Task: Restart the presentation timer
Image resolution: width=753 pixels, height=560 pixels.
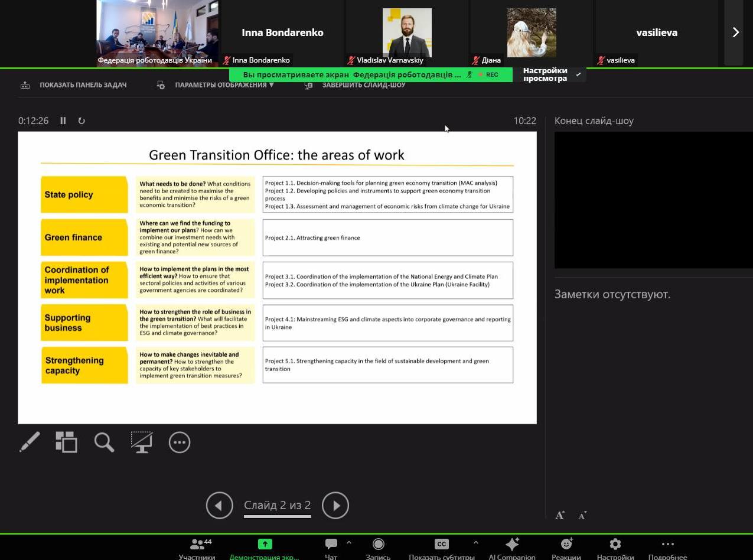Action: tap(82, 121)
